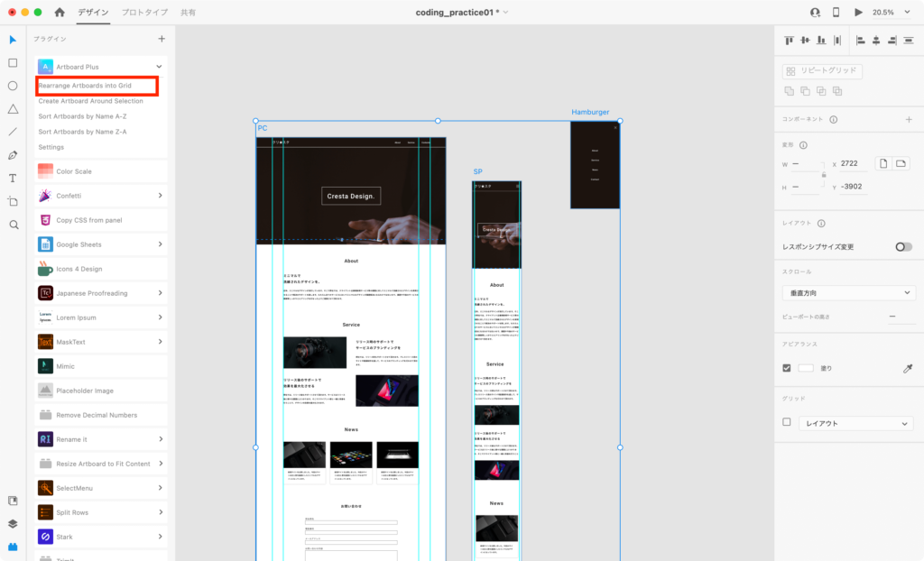Click the add plugin plus icon

point(162,39)
